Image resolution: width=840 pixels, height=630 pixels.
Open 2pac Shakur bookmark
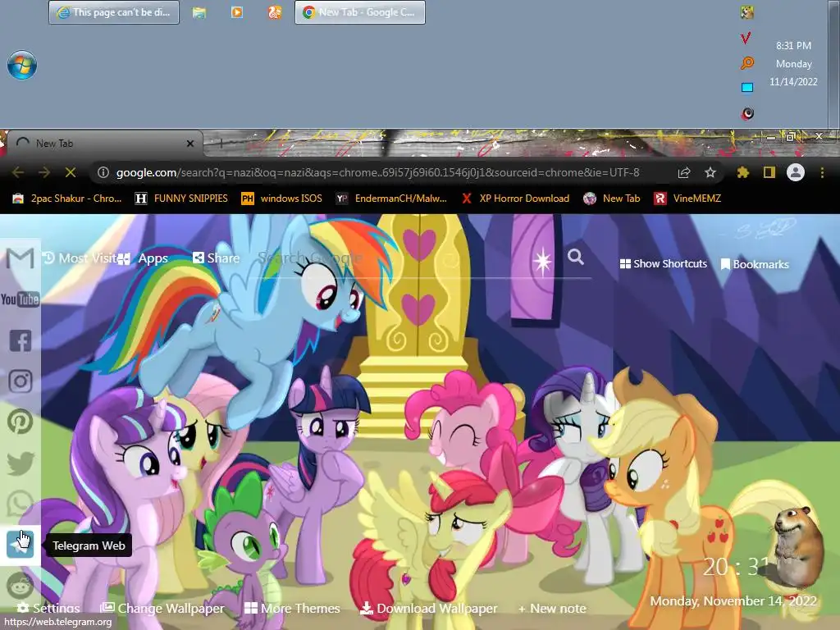click(67, 199)
